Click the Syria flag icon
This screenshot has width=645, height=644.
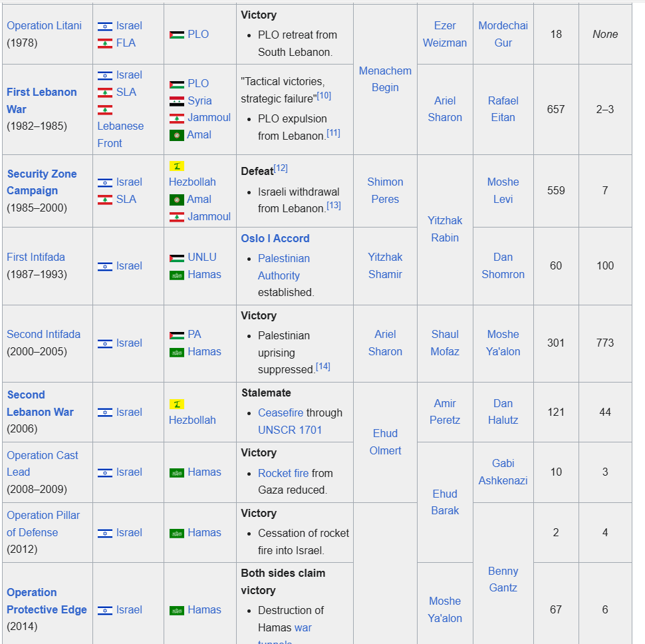(176, 101)
